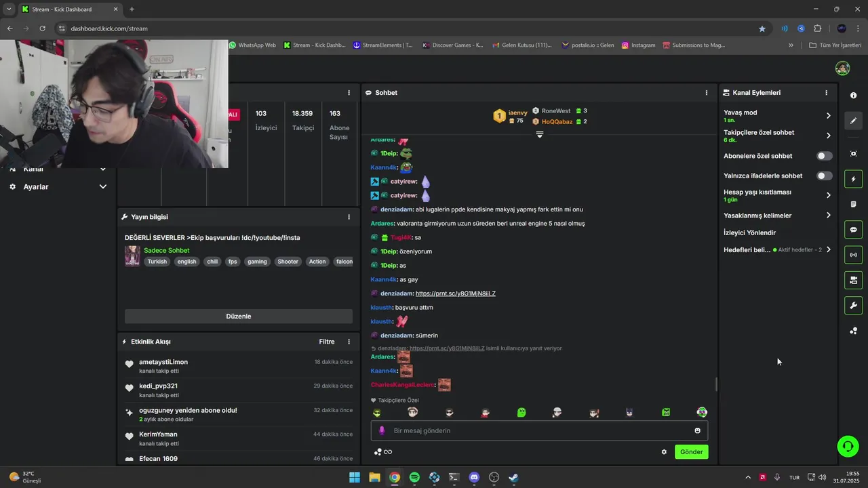Focus the Bir mesaj gönderin field

539,430
